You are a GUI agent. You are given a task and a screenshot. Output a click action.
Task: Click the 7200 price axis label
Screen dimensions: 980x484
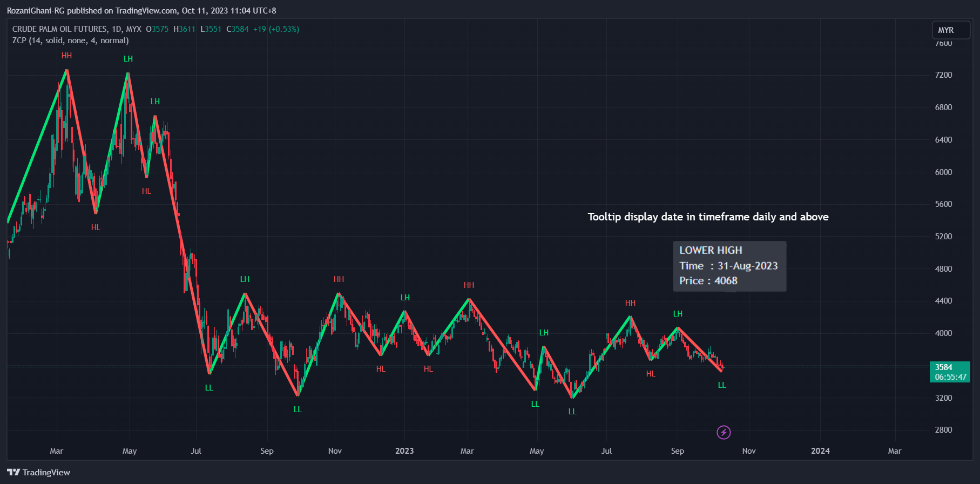coord(943,75)
